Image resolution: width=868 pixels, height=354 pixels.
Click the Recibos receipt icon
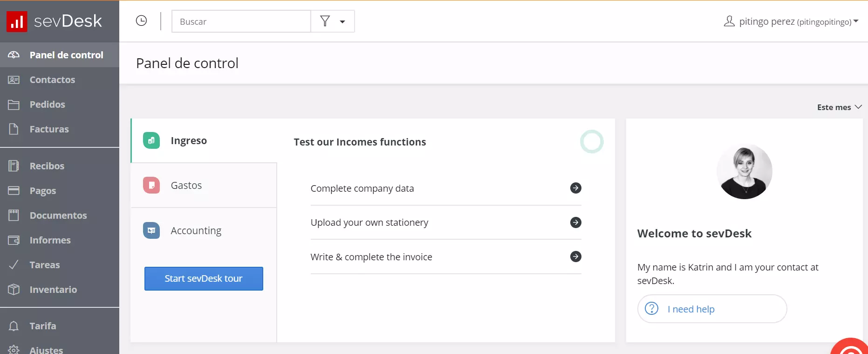14,166
